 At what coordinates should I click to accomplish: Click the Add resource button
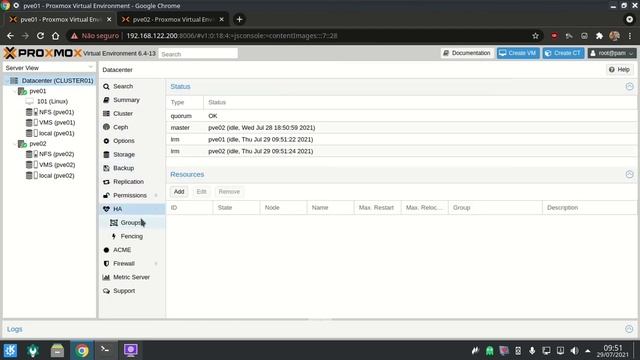[179, 191]
